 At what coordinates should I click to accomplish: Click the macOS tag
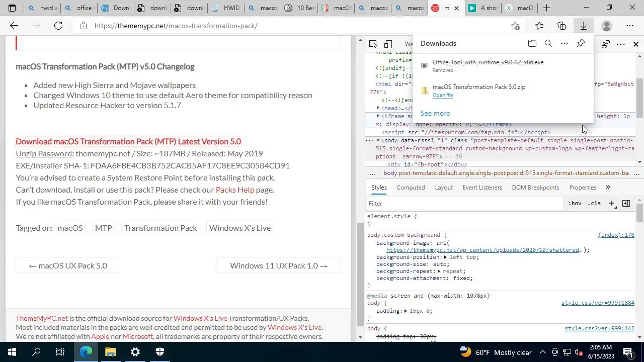coord(70,228)
